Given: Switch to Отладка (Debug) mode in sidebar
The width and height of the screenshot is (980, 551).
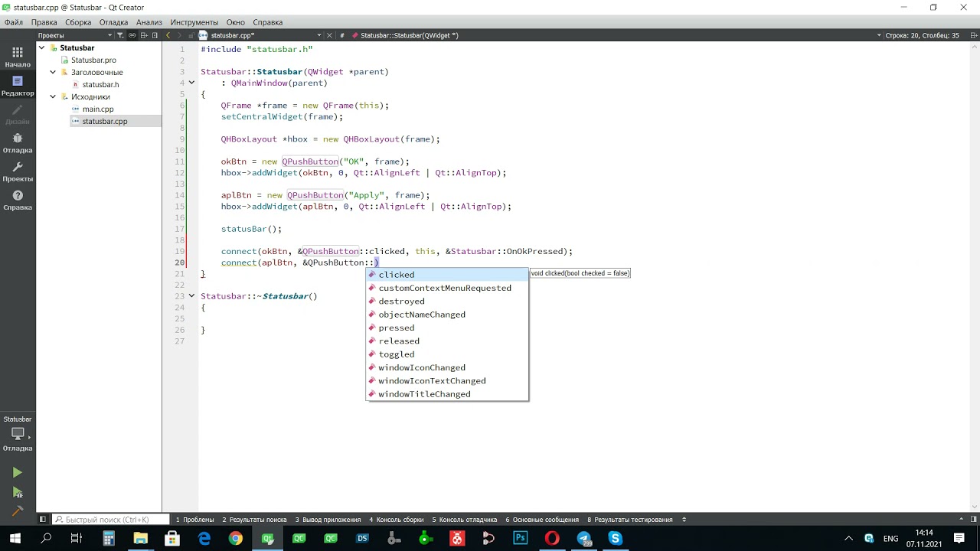Looking at the screenshot, I should tap(17, 142).
